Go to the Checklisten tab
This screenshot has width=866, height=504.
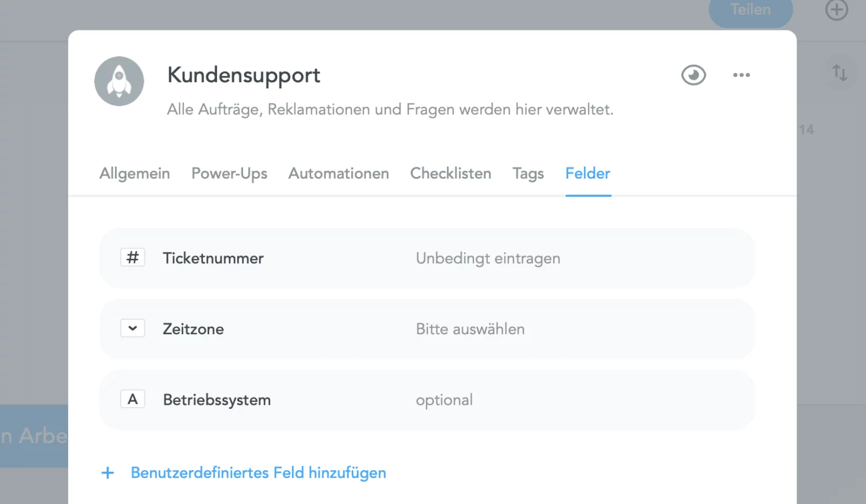pyautogui.click(x=450, y=173)
